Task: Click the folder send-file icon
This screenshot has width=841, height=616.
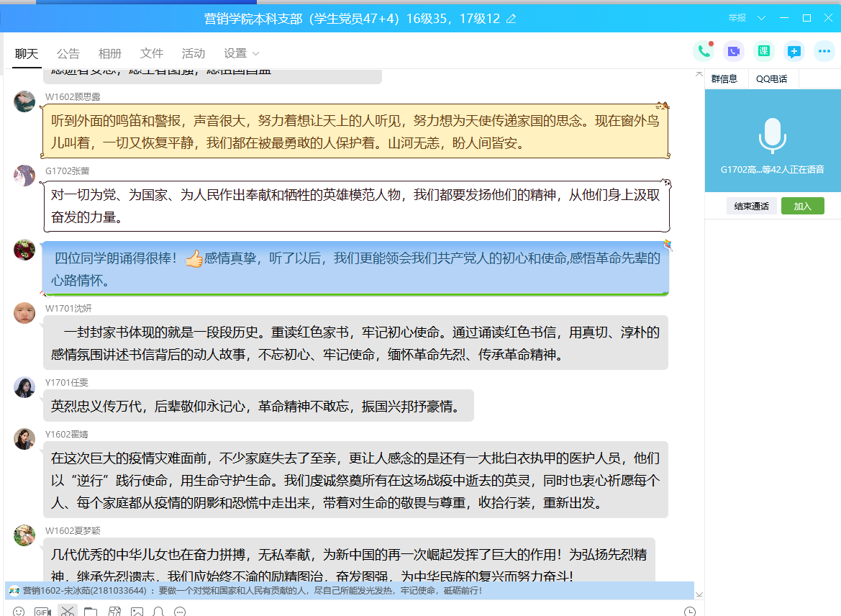Action: tap(90, 612)
